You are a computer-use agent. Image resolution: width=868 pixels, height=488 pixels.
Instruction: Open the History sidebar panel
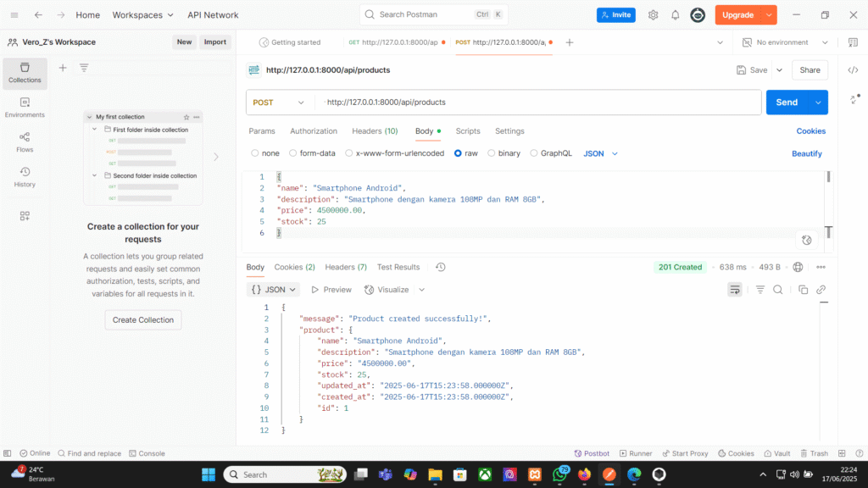[x=25, y=177]
